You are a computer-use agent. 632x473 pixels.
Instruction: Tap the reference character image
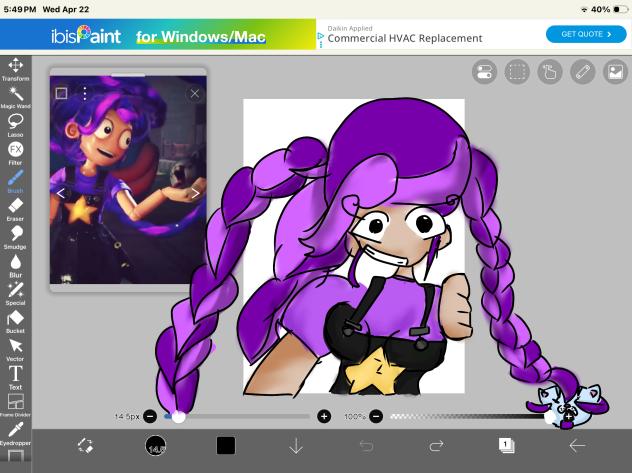[128, 180]
